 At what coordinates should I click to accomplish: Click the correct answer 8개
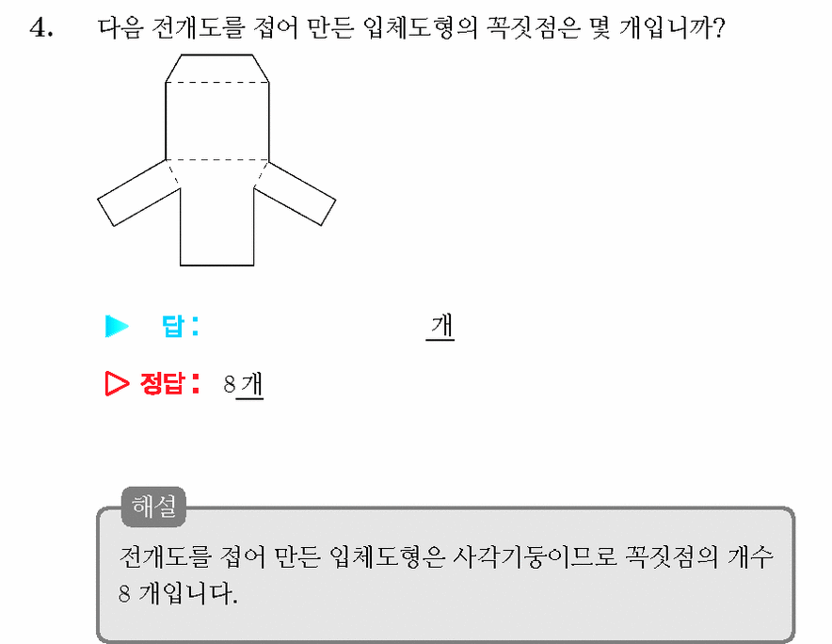[243, 384]
